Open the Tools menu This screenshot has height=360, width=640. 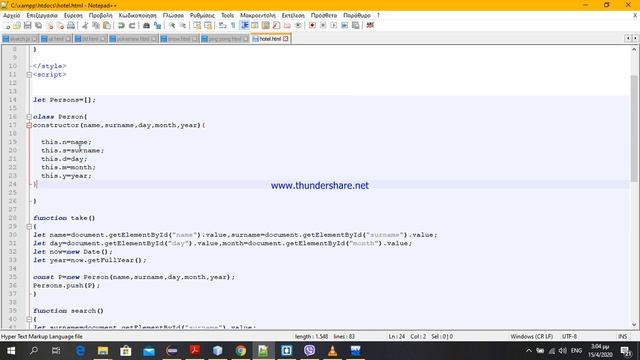227,16
